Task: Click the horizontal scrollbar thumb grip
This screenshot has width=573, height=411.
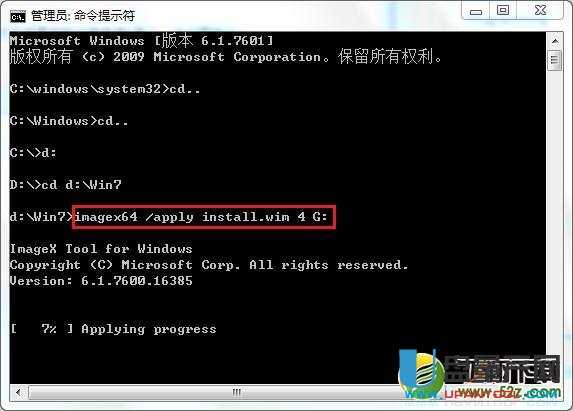Action: [x=236, y=392]
